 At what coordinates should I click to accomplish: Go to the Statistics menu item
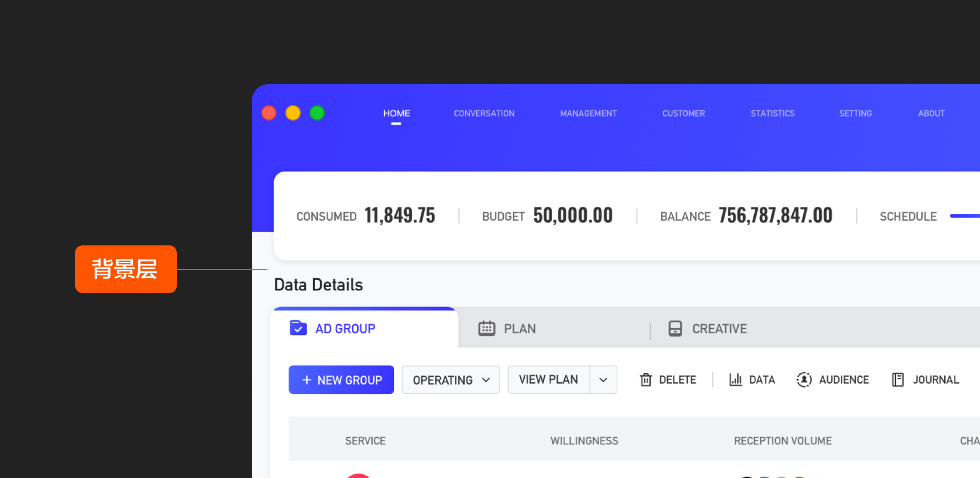pos(773,114)
